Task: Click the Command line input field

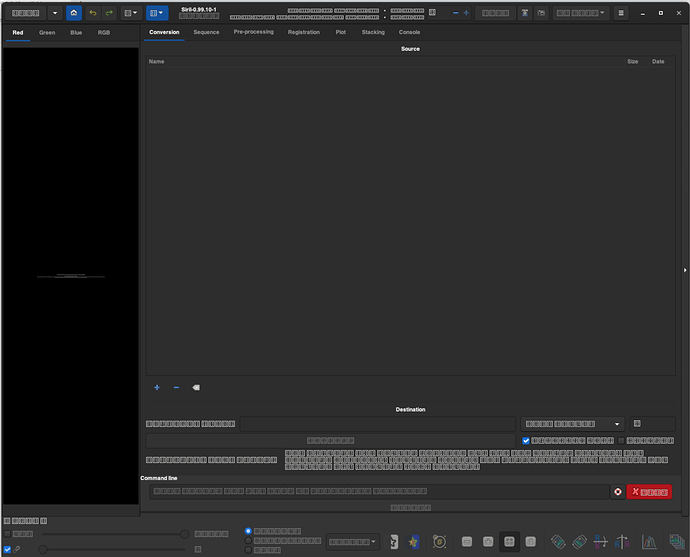Action: click(379, 491)
